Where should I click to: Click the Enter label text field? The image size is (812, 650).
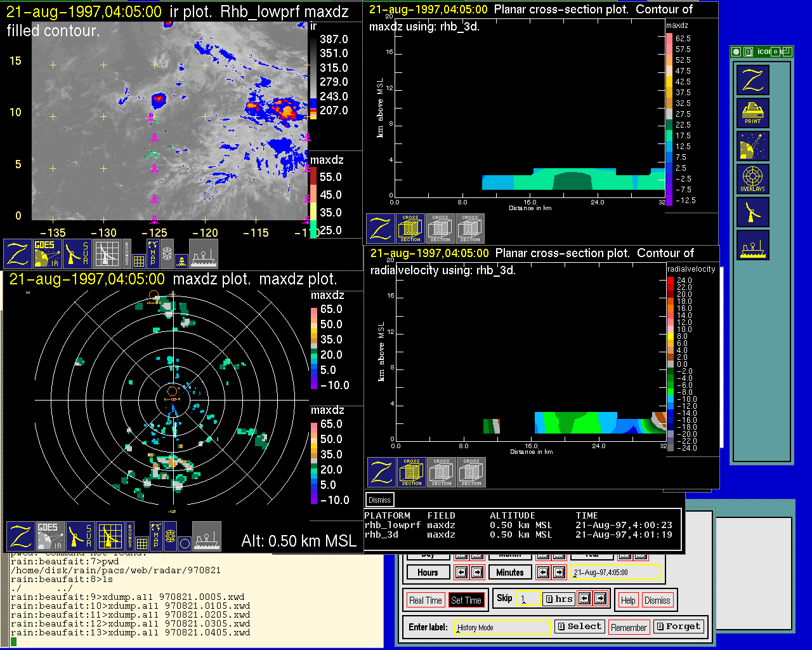pyautogui.click(x=503, y=627)
